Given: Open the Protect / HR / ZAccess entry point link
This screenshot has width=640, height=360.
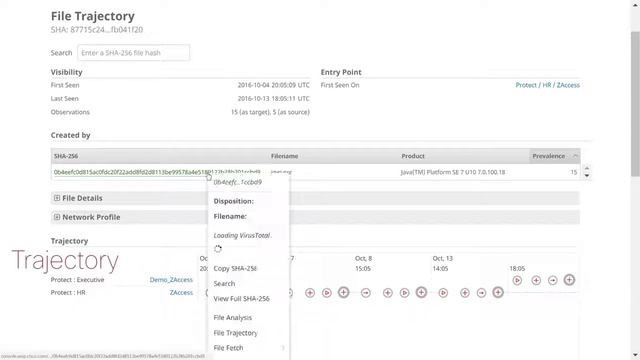Looking at the screenshot, I should (547, 85).
